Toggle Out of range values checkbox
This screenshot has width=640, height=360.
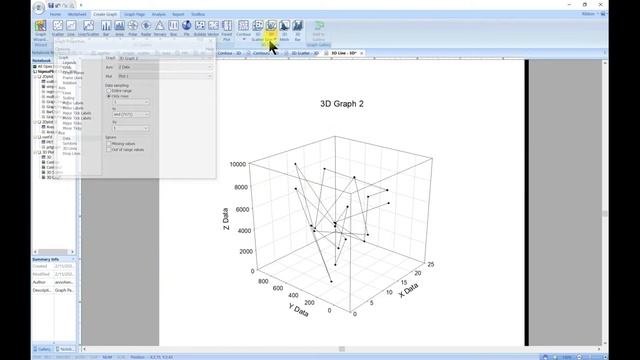(x=109, y=150)
